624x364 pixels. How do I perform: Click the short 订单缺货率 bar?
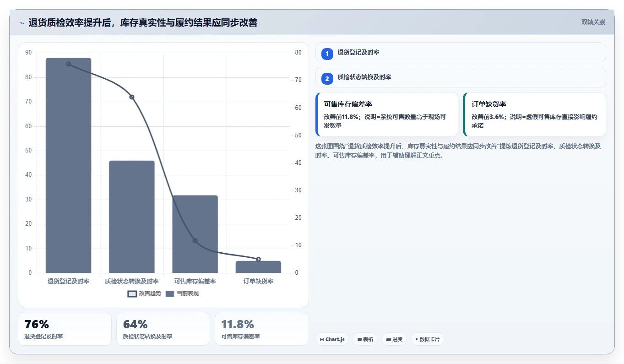[258, 267]
